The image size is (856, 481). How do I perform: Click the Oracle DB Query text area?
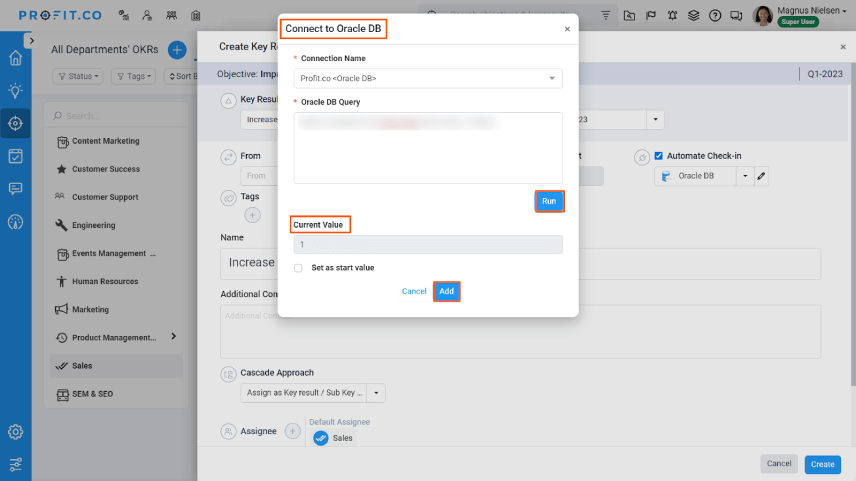click(428, 148)
